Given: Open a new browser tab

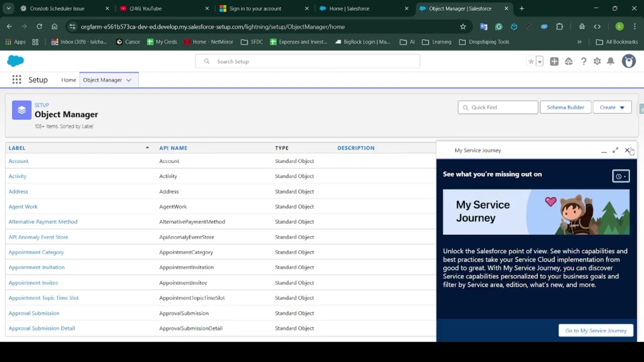Looking at the screenshot, I should point(522,9).
